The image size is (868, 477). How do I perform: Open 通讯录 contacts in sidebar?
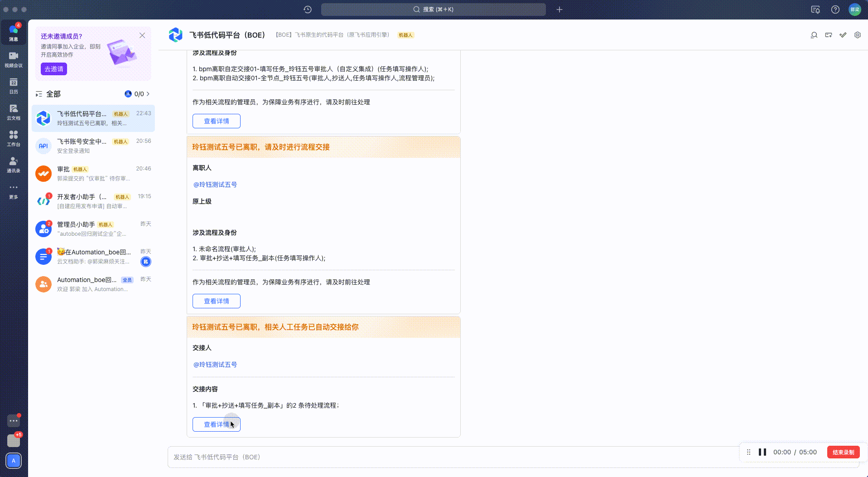coord(14,165)
